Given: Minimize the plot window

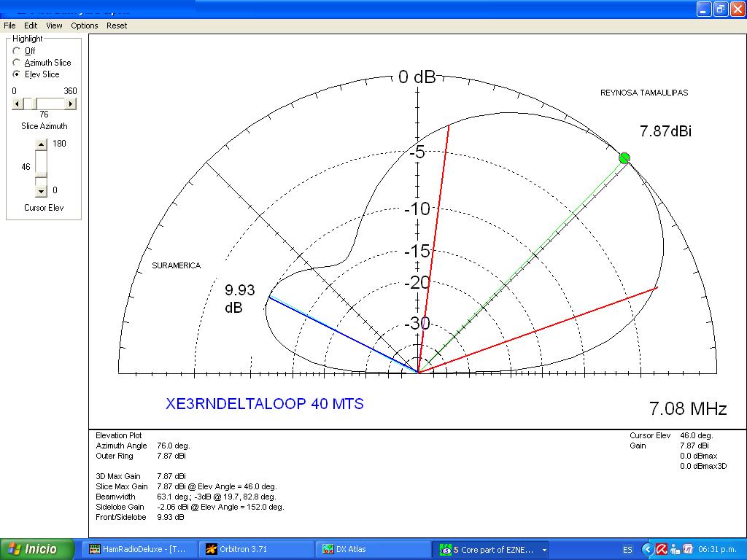Looking at the screenshot, I should click(x=704, y=9).
